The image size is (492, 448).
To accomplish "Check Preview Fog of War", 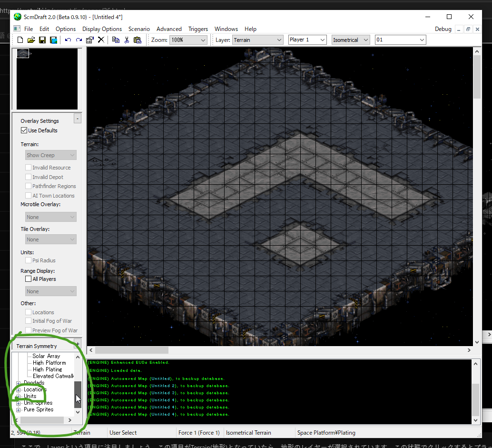I will tap(28, 330).
